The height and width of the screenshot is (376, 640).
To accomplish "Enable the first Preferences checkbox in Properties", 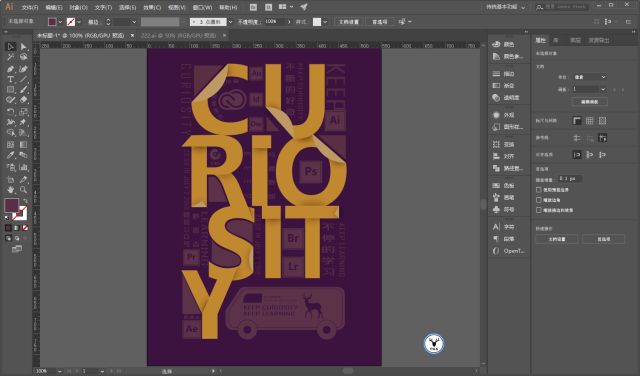I will (539, 190).
